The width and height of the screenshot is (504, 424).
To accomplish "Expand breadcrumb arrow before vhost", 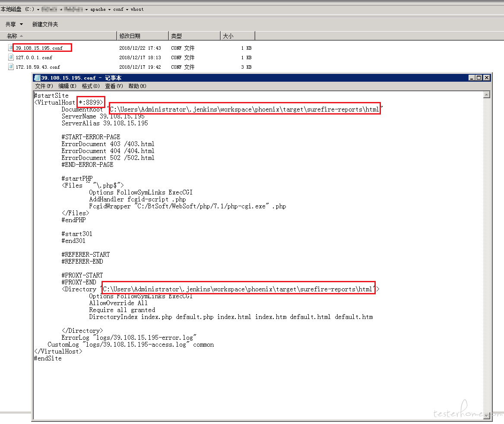I will (127, 9).
